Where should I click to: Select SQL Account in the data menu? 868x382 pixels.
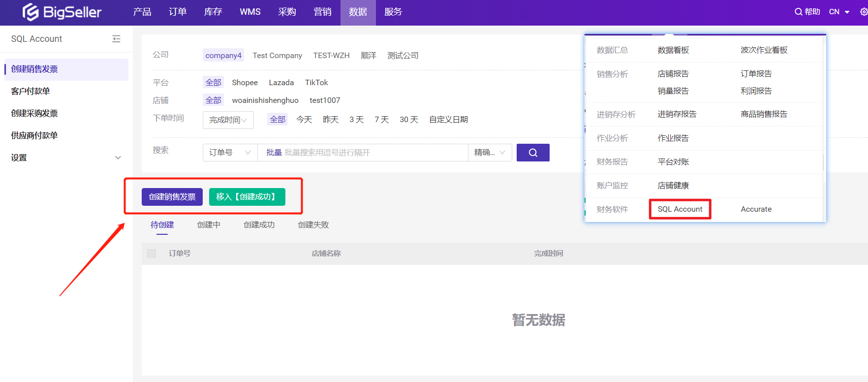680,209
